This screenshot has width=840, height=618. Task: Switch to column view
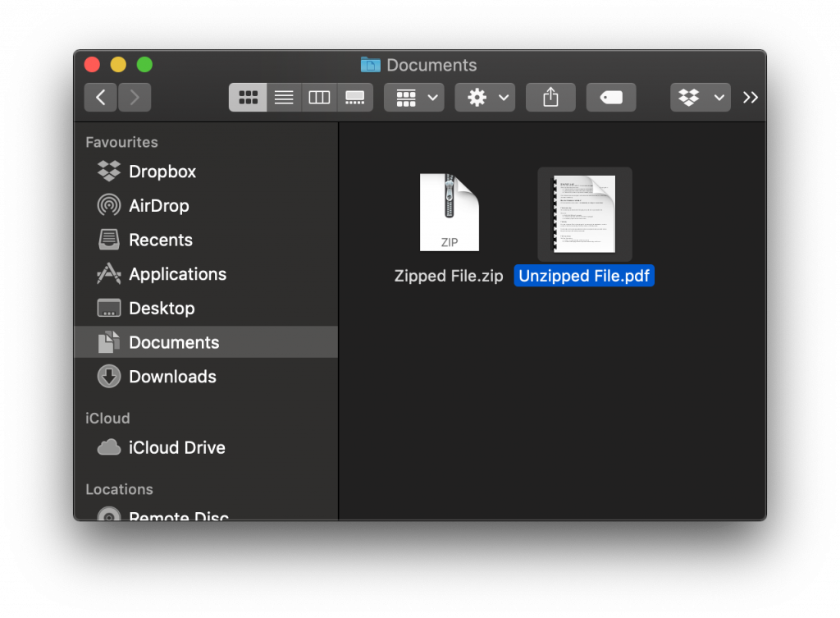[x=318, y=97]
